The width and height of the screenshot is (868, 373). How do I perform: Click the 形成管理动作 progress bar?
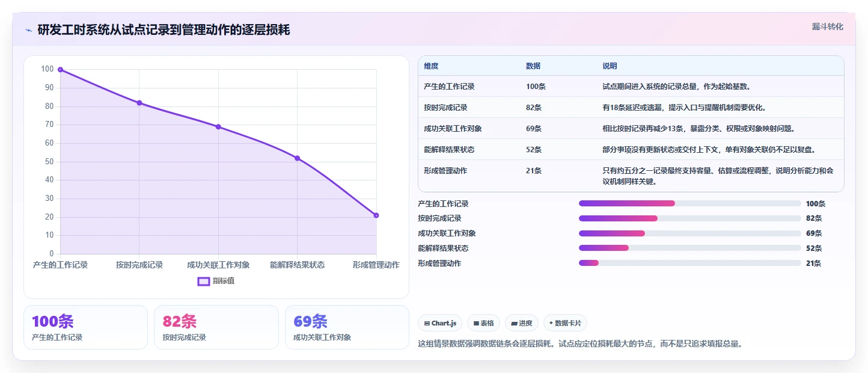point(689,263)
